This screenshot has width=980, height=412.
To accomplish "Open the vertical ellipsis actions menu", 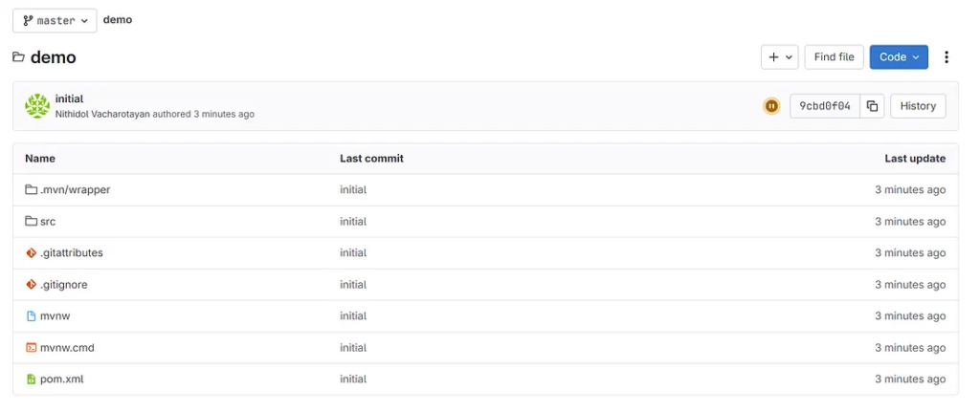I will (947, 57).
